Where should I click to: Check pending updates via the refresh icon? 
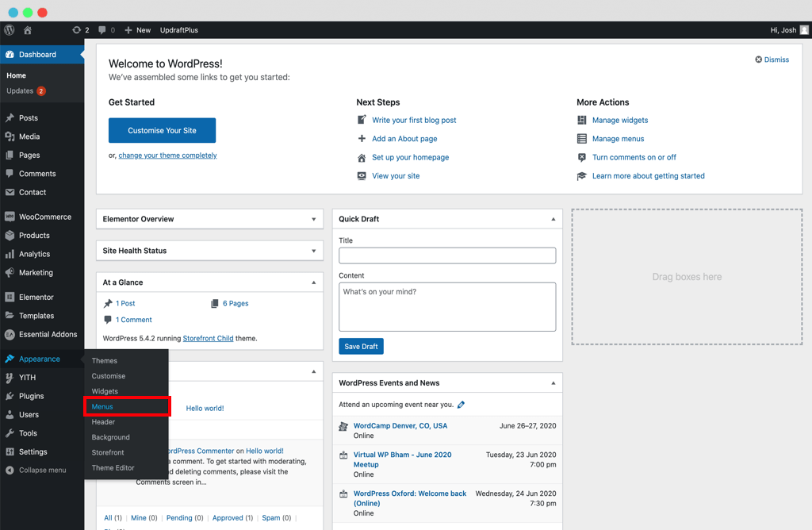tap(75, 29)
